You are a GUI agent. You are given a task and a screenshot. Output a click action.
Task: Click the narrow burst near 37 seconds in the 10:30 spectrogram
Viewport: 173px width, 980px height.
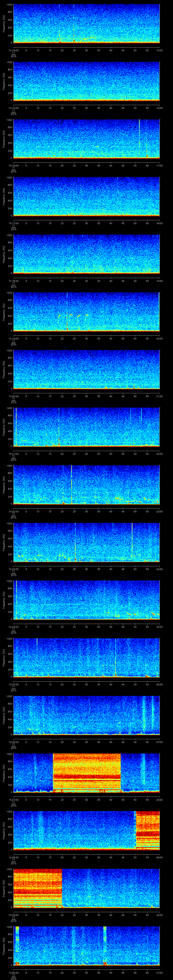click(105, 944)
